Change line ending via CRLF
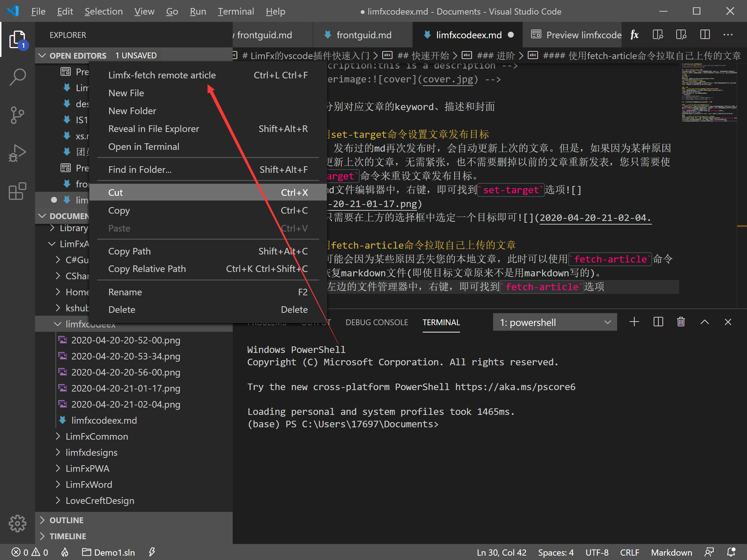Screen dimensions: 747x560 630,552
